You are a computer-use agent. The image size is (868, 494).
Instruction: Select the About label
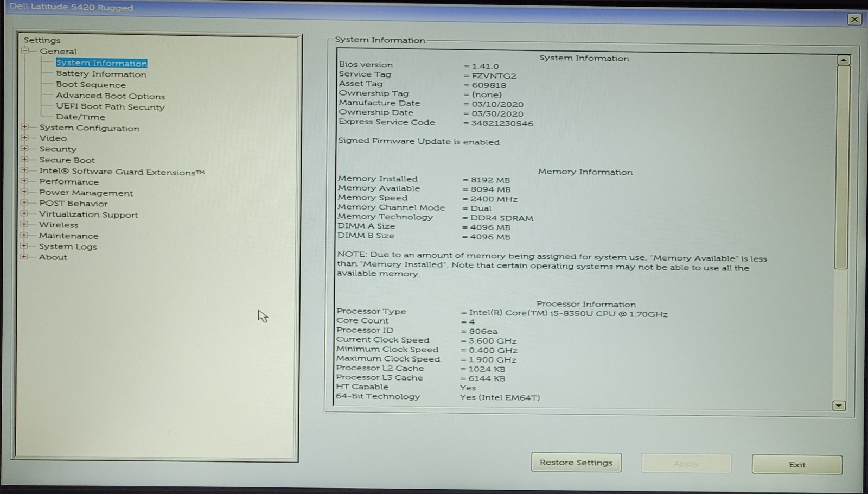pyautogui.click(x=53, y=257)
